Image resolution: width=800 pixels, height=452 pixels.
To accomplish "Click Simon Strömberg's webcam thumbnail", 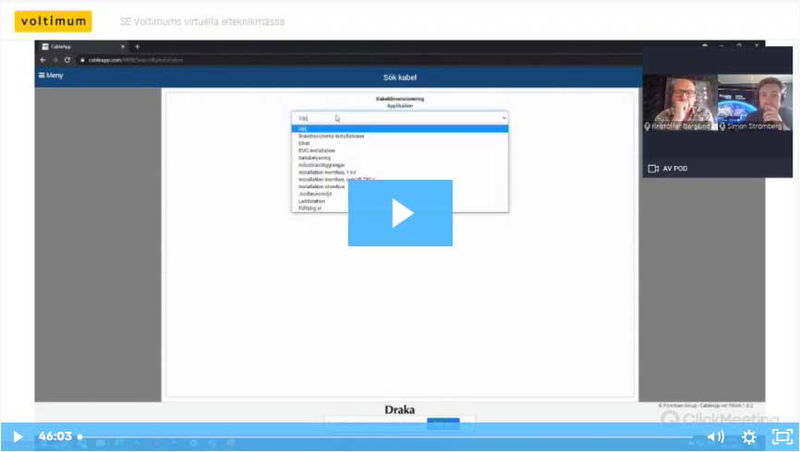I will [755, 104].
